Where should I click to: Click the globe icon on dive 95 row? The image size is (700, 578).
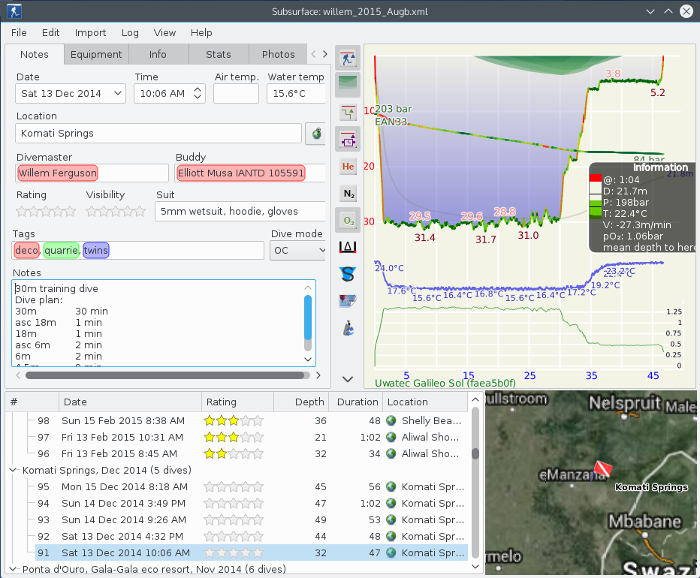click(x=391, y=487)
